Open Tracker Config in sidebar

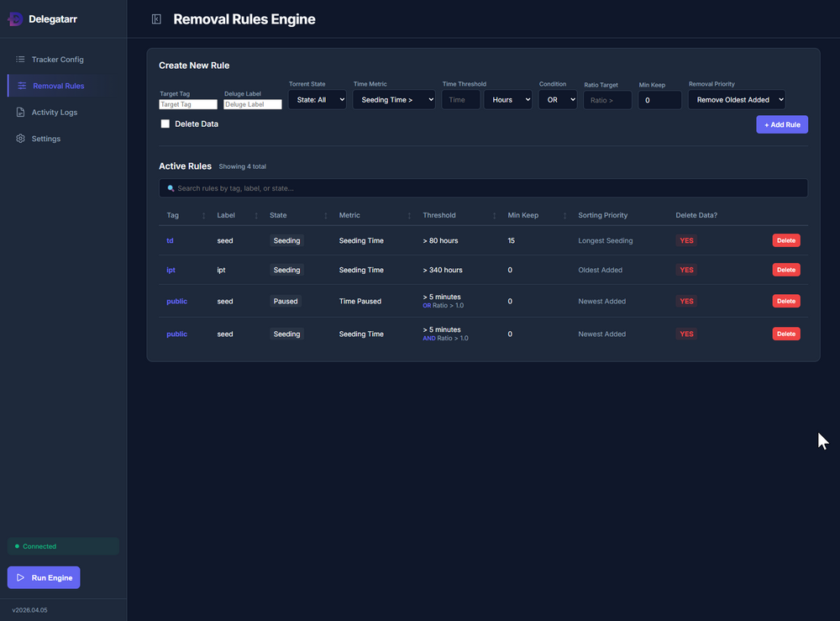[63, 60]
